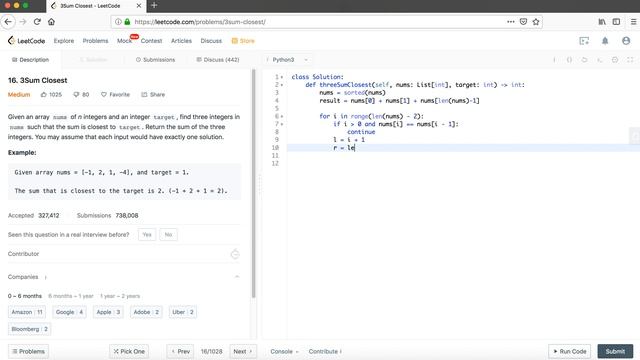Enter editor fullscreen mode
Screen dimensions: 640x360
[x=630, y=60]
